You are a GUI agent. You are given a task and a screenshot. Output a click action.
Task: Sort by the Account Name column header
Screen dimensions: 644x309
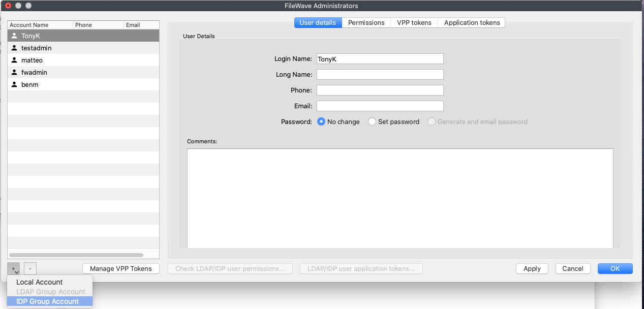point(41,25)
